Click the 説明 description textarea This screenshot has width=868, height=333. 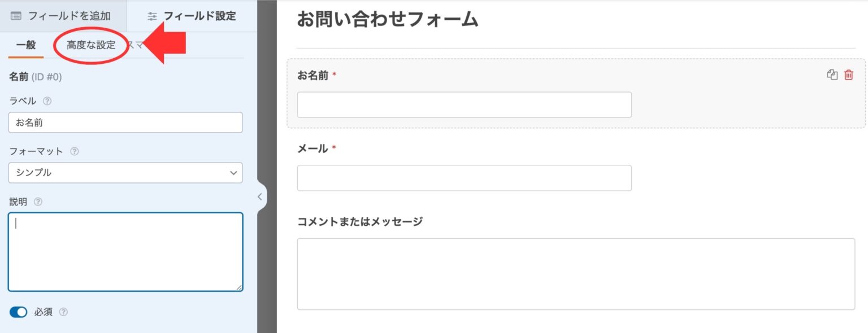point(125,252)
